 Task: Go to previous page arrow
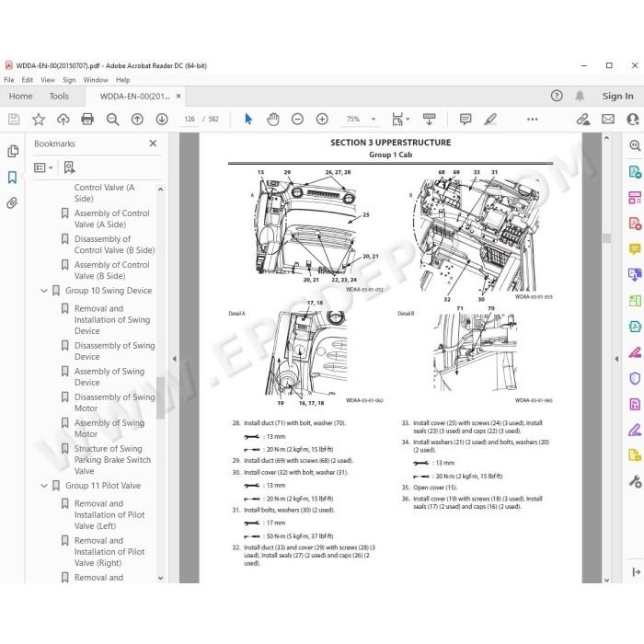click(137, 119)
